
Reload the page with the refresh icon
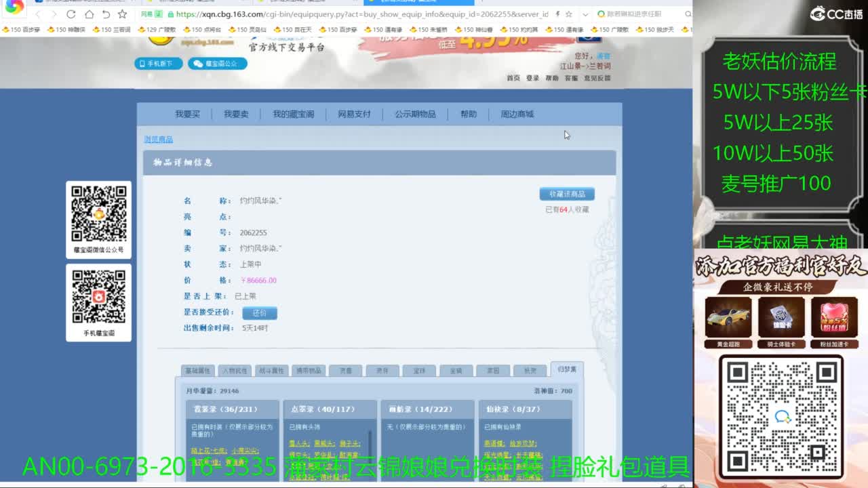(71, 14)
